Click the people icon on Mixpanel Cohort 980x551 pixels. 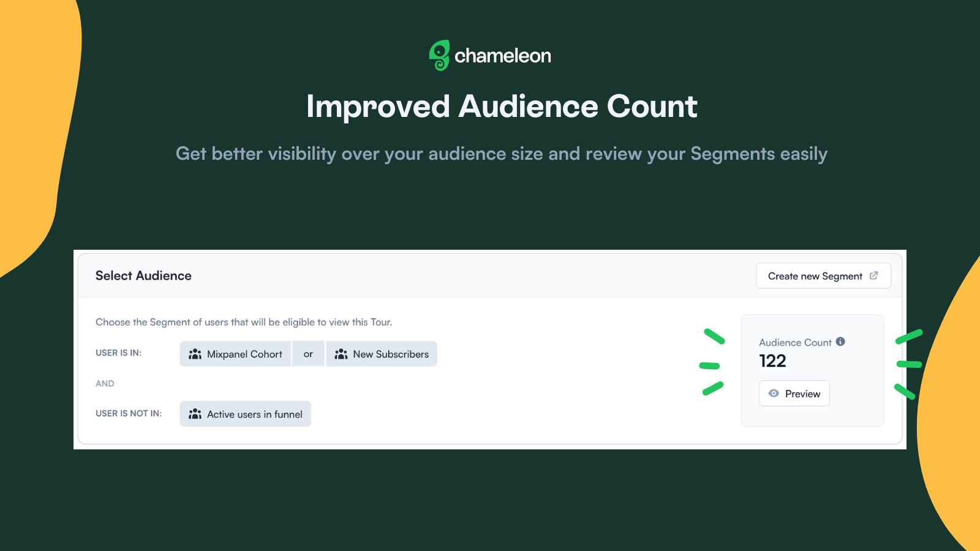(x=195, y=354)
